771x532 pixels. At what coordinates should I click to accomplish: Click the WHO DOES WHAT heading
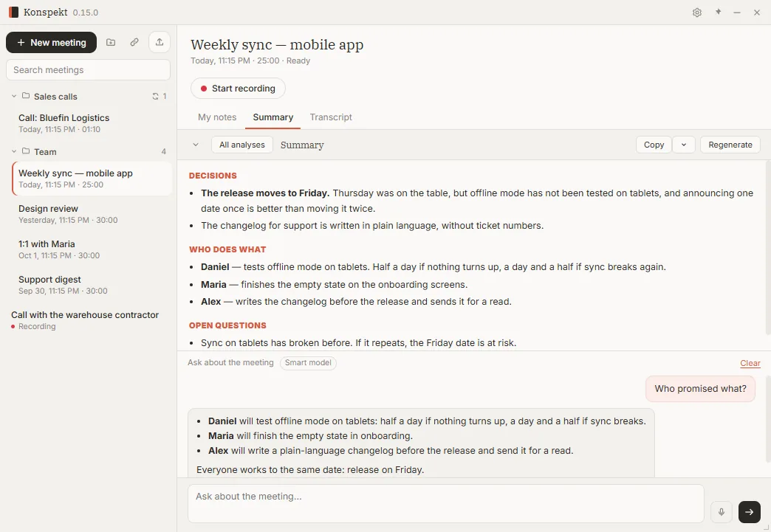coord(227,249)
